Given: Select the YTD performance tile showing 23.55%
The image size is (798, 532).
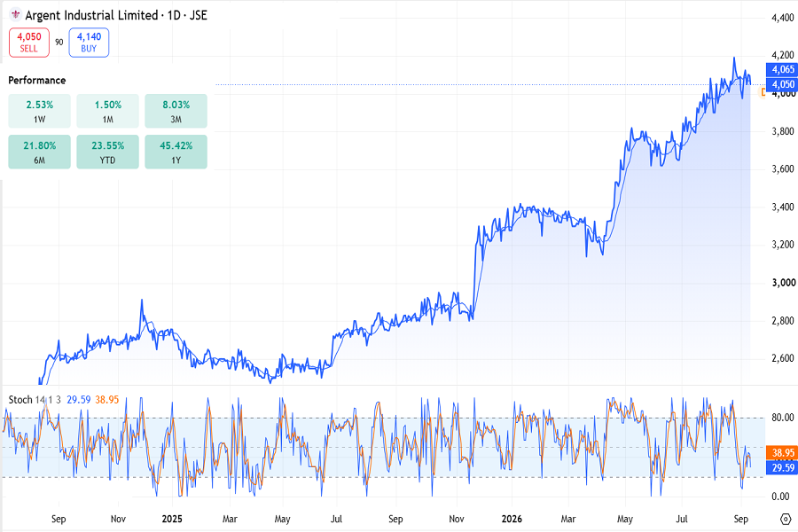Looking at the screenshot, I should [x=108, y=152].
